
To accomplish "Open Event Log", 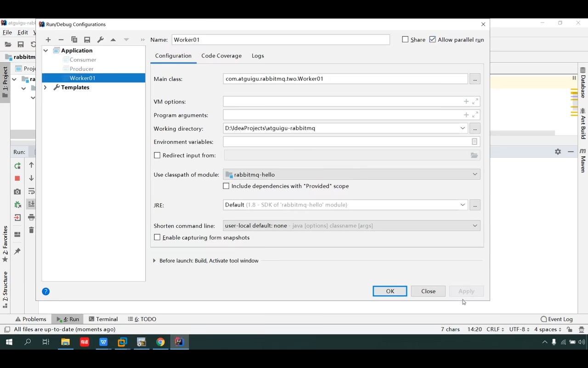I will point(557,319).
